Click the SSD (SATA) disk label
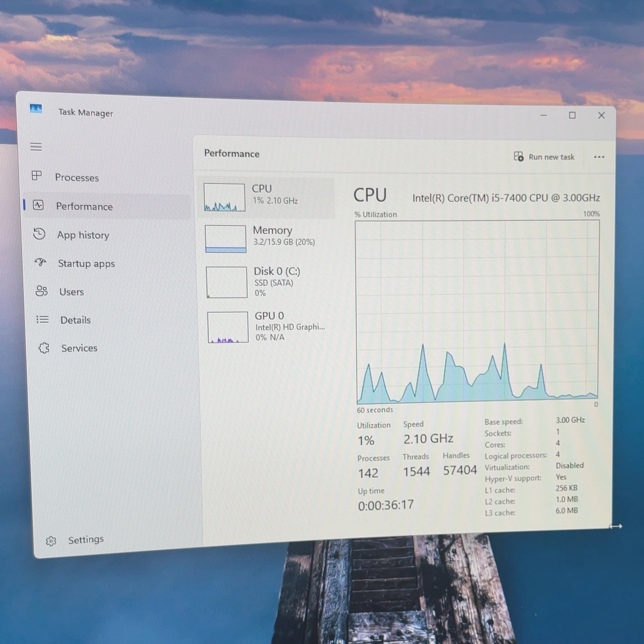Image resolution: width=644 pixels, height=644 pixels. [274, 283]
